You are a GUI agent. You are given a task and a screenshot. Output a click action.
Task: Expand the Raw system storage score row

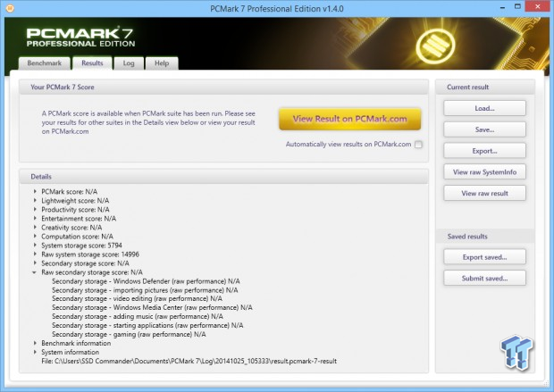coord(35,254)
